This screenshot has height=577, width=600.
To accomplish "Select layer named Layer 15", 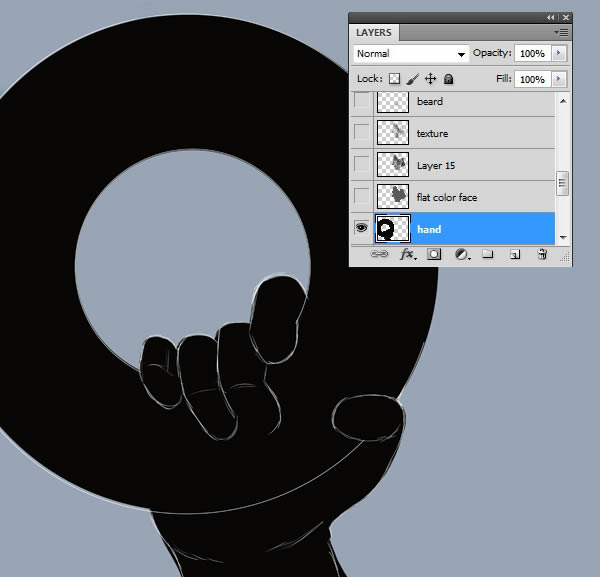I will point(436,166).
